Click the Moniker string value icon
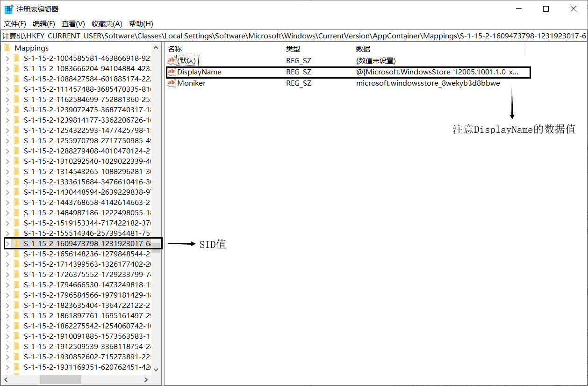The height and width of the screenshot is (386, 588). [x=172, y=83]
